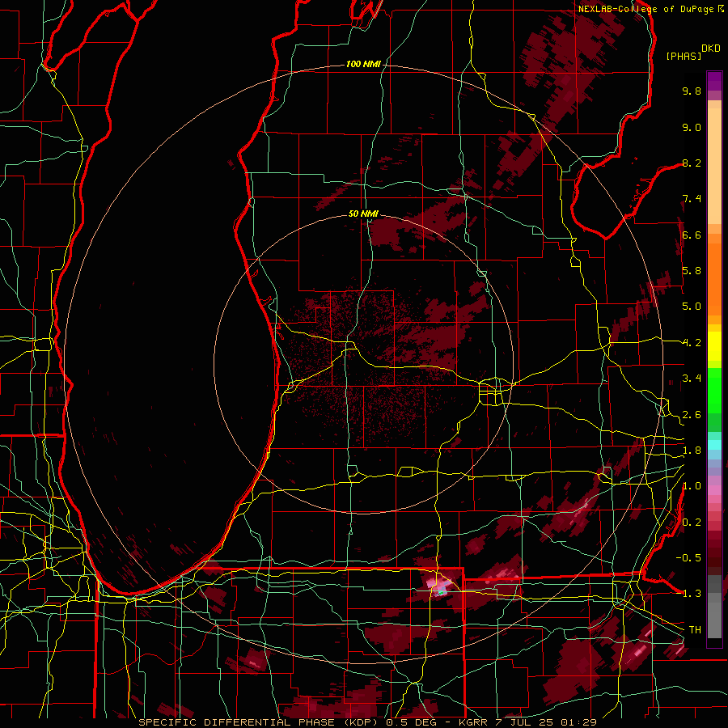Click the "SPECIFIC DIFFERENTIAL PHASE (KDP)" caption

point(260,722)
